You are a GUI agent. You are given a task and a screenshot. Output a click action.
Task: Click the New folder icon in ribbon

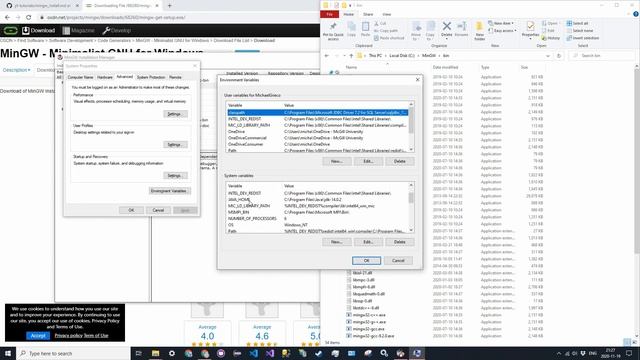480,31
